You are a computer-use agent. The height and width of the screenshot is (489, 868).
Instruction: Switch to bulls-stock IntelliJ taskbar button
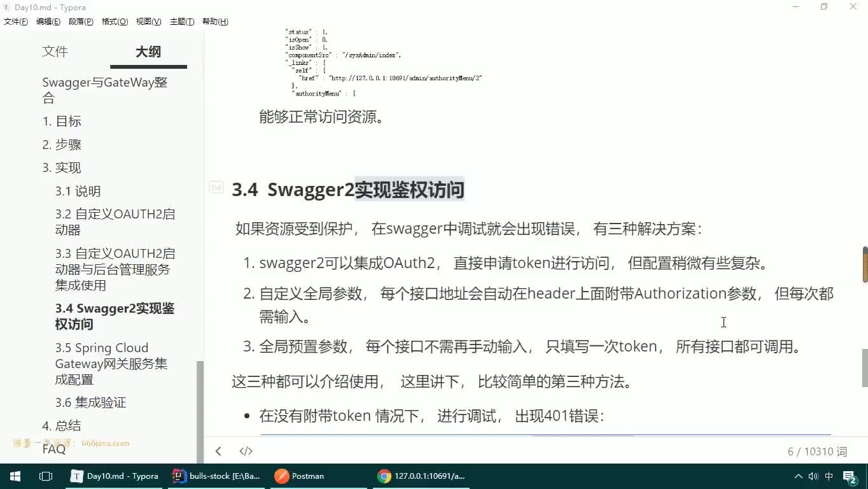click(218, 476)
